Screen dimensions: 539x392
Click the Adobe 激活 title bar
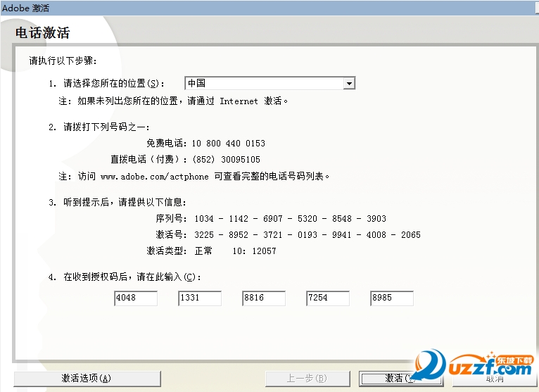click(x=269, y=8)
